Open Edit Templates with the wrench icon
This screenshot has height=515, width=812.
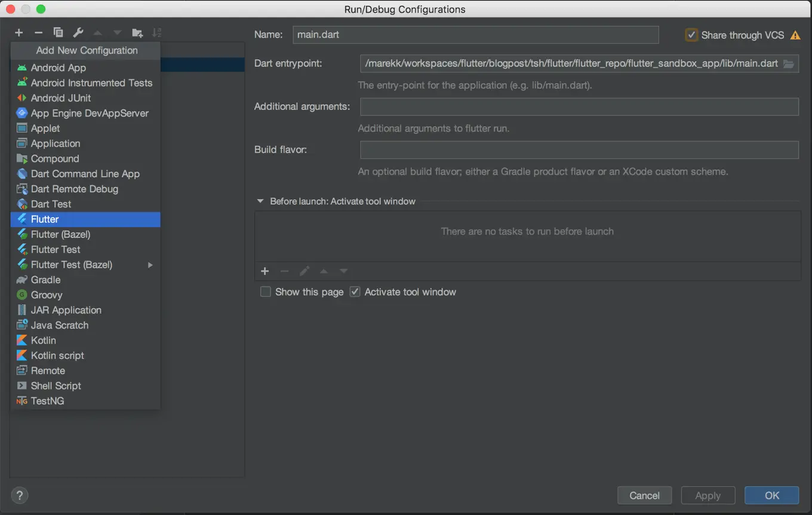coord(78,32)
